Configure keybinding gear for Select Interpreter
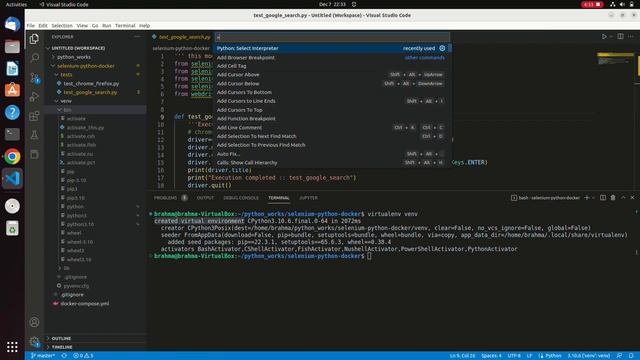The image size is (640, 360). pyautogui.click(x=442, y=48)
